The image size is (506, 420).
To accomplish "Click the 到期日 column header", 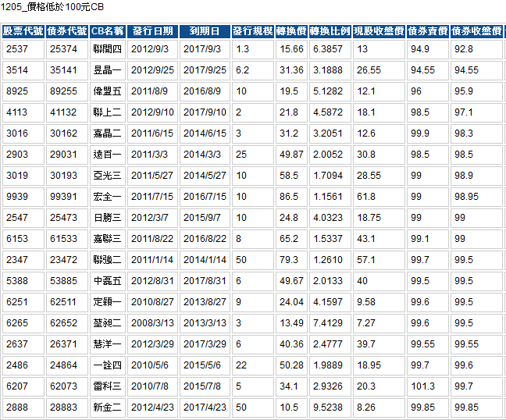I will pyautogui.click(x=205, y=31).
